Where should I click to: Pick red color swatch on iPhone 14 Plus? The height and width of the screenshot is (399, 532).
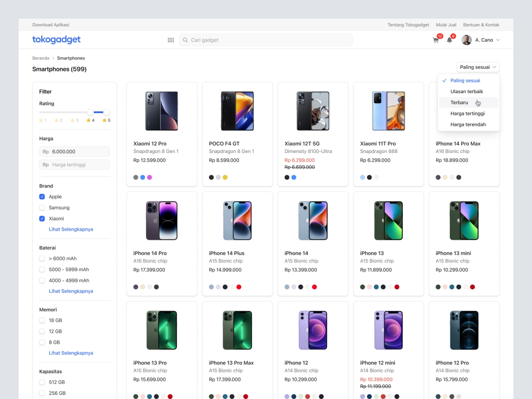point(239,287)
